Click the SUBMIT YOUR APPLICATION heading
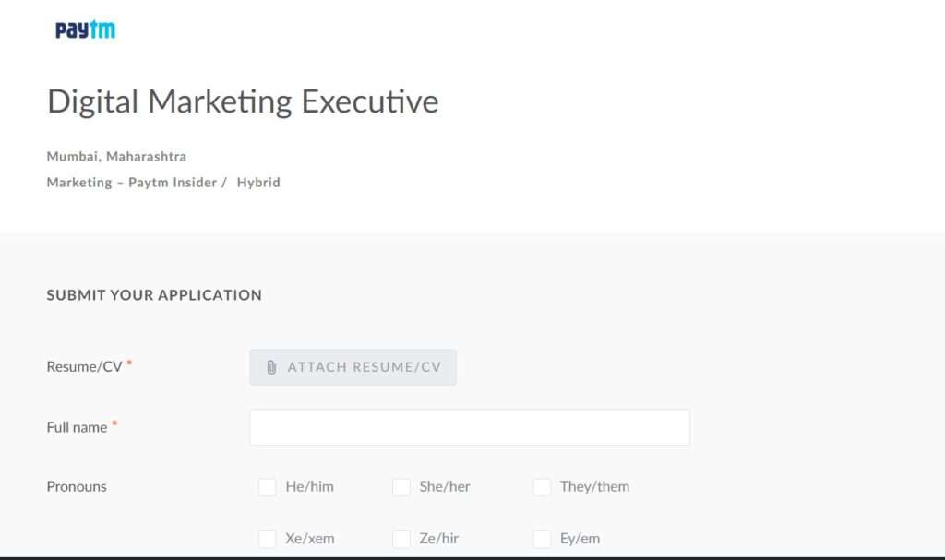The height and width of the screenshot is (560, 945). tap(154, 295)
